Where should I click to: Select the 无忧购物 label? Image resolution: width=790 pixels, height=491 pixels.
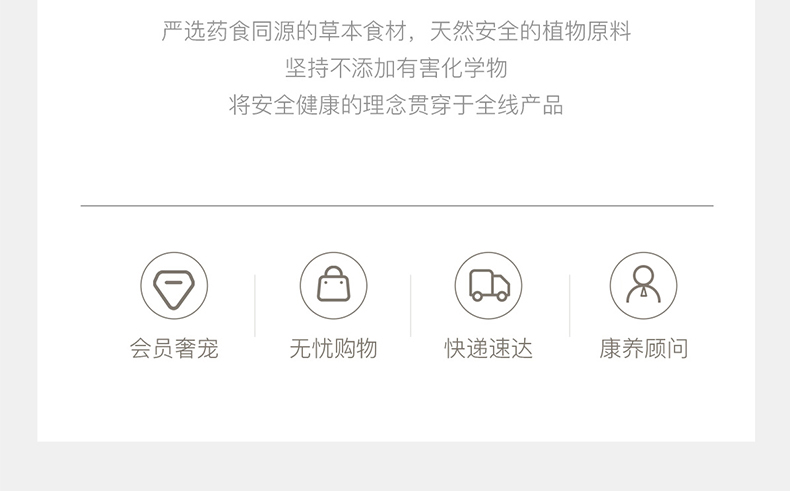point(334,348)
